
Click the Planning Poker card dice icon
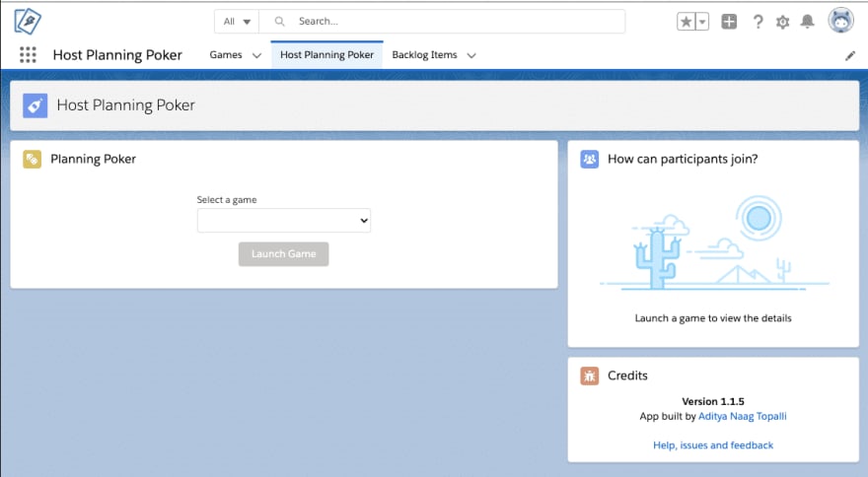(x=33, y=160)
